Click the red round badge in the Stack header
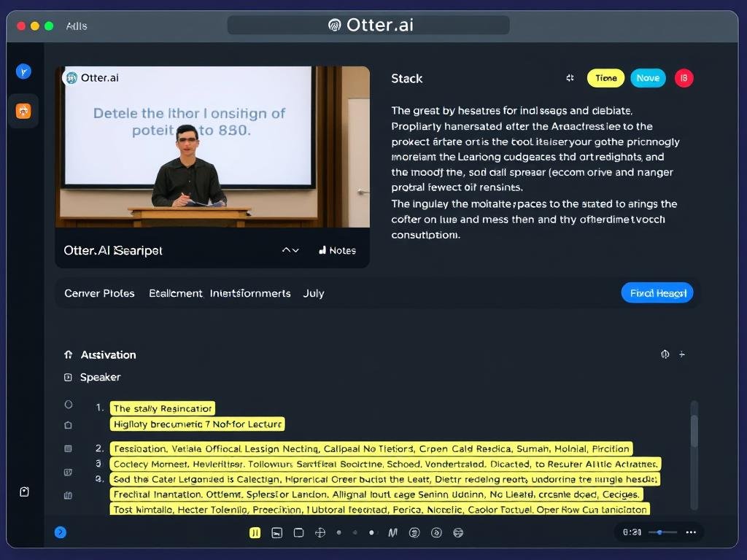747x560 pixels. (684, 78)
